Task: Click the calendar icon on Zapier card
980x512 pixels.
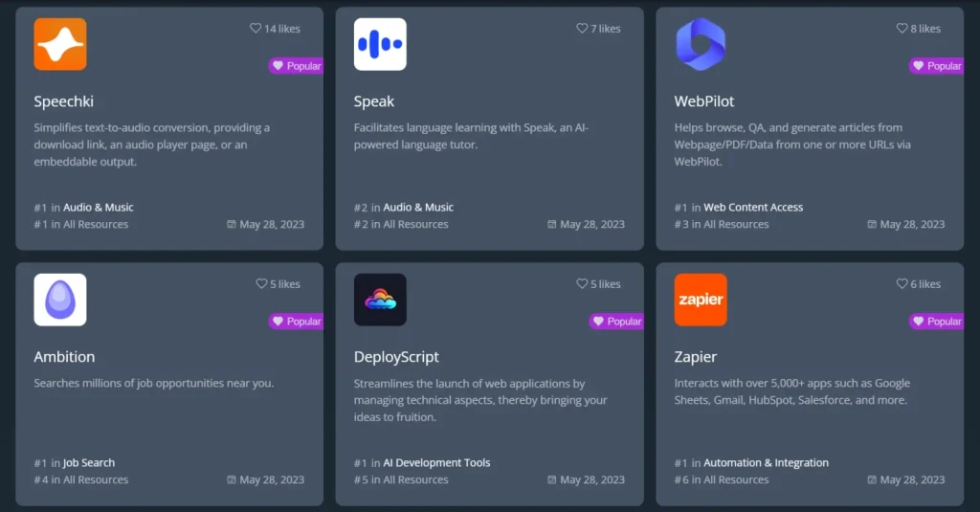Action: pyautogui.click(x=872, y=479)
